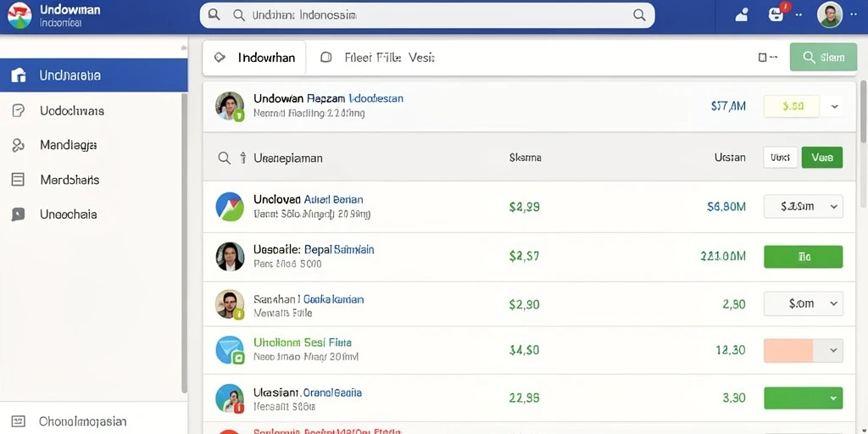Click the icon before Fleet Fille Vesis

coord(326,57)
